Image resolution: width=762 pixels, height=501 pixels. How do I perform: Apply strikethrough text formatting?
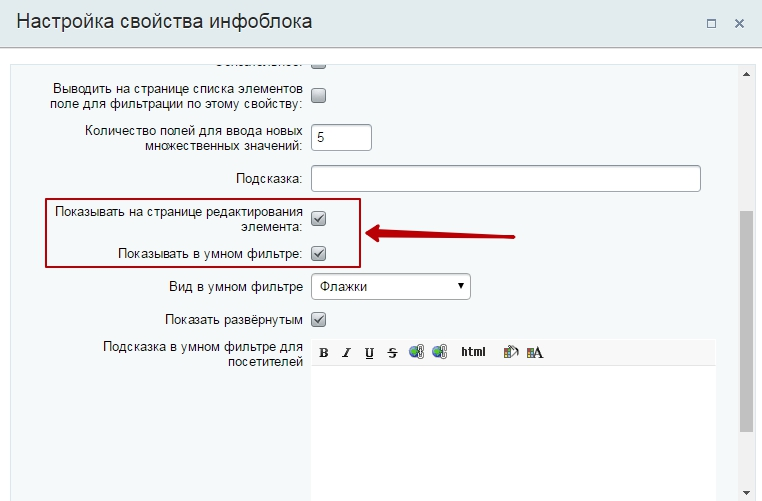click(392, 352)
